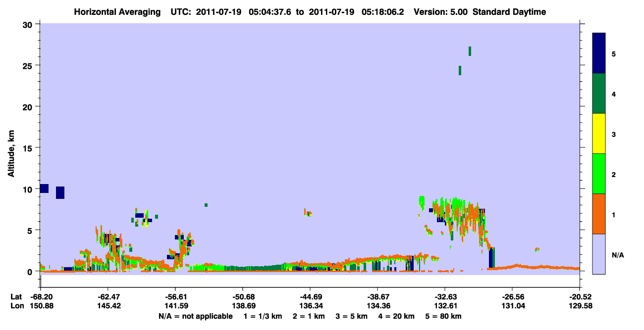
Task: Click the yellow colorbar segment labeled 3
Action: click(x=599, y=134)
